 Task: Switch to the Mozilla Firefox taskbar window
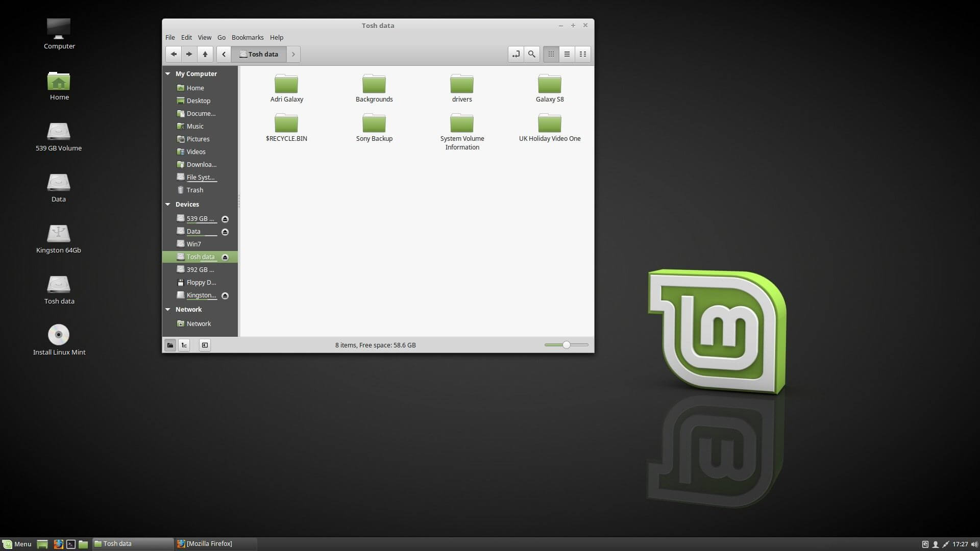coord(215,544)
